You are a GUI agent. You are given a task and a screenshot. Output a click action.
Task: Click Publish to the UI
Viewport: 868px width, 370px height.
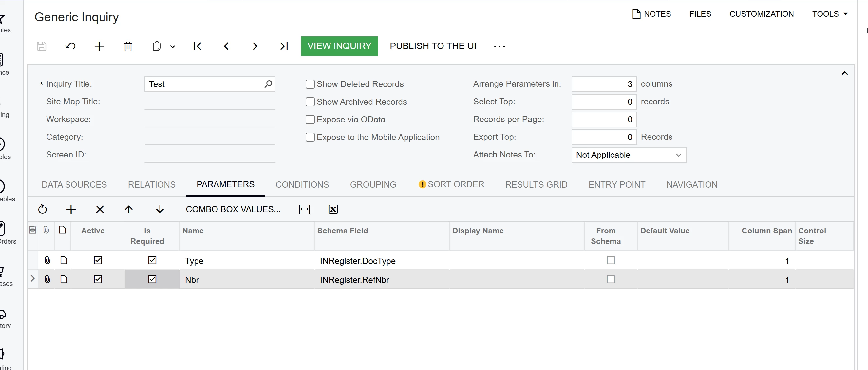(x=433, y=46)
